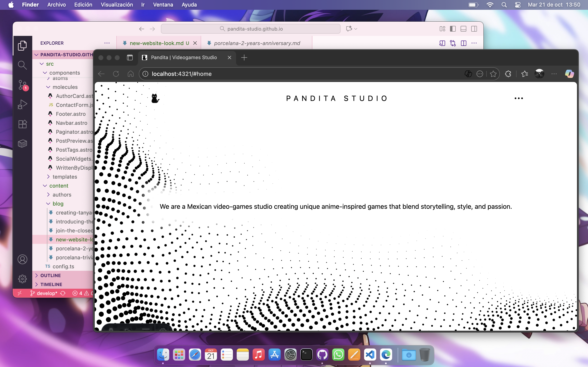Open Source Control view in activity bar

tap(22, 85)
